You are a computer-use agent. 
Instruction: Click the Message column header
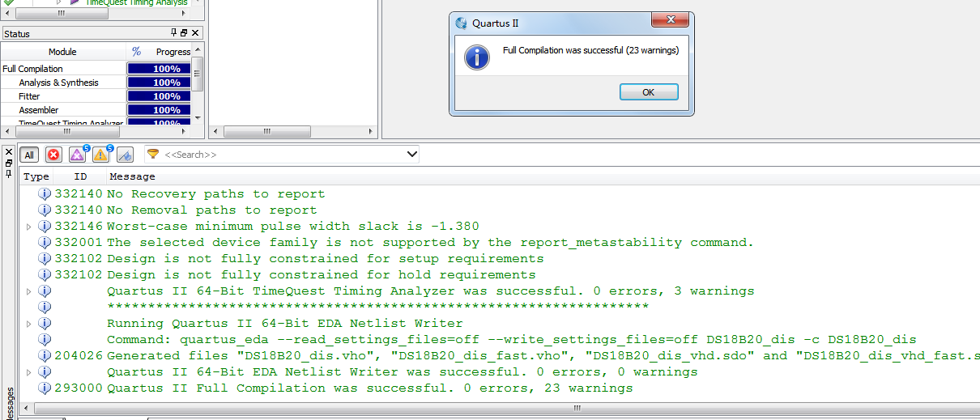(132, 176)
